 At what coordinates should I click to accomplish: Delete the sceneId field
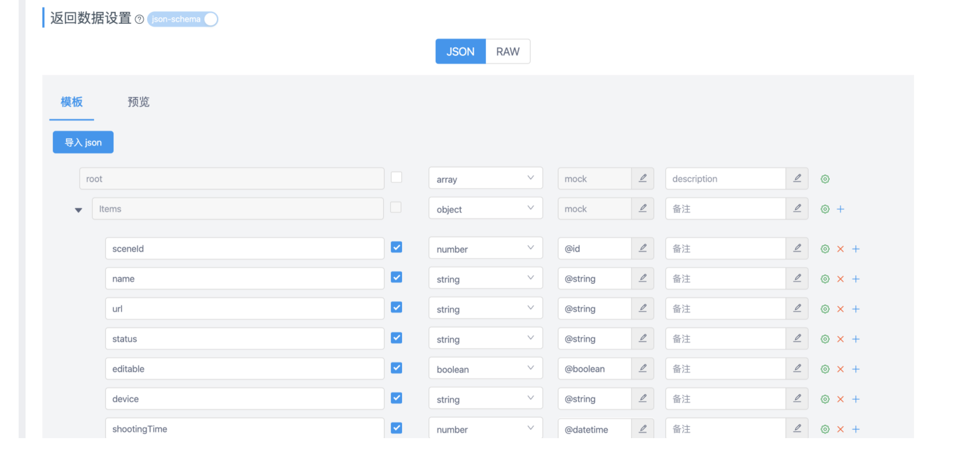tap(841, 249)
